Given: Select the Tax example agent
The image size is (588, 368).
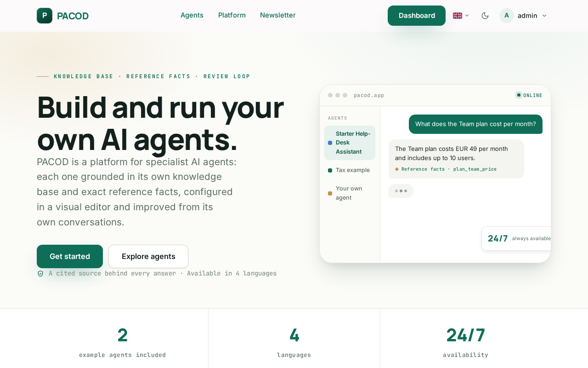Looking at the screenshot, I should (350, 170).
